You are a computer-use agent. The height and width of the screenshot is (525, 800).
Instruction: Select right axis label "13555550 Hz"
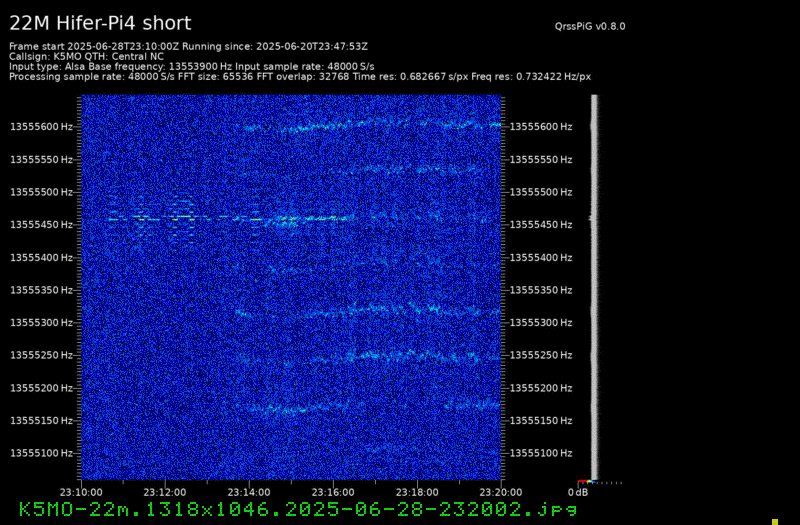tap(541, 160)
